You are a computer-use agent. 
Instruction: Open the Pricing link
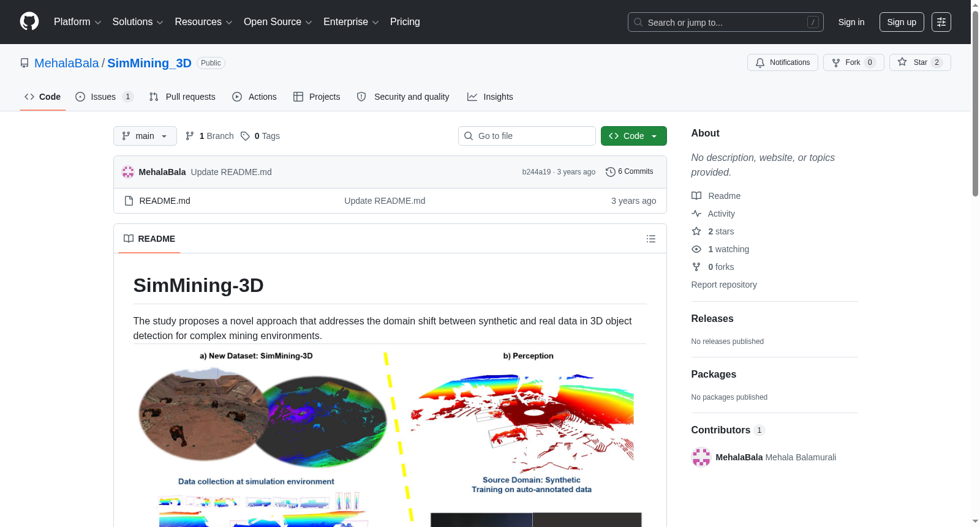point(405,22)
